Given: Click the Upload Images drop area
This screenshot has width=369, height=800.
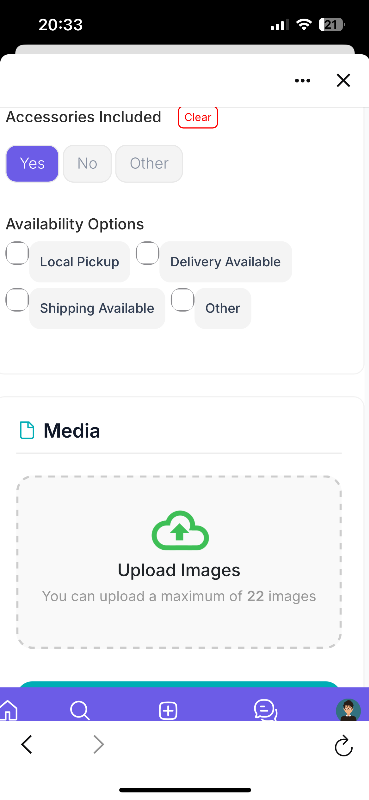Looking at the screenshot, I should [179, 562].
